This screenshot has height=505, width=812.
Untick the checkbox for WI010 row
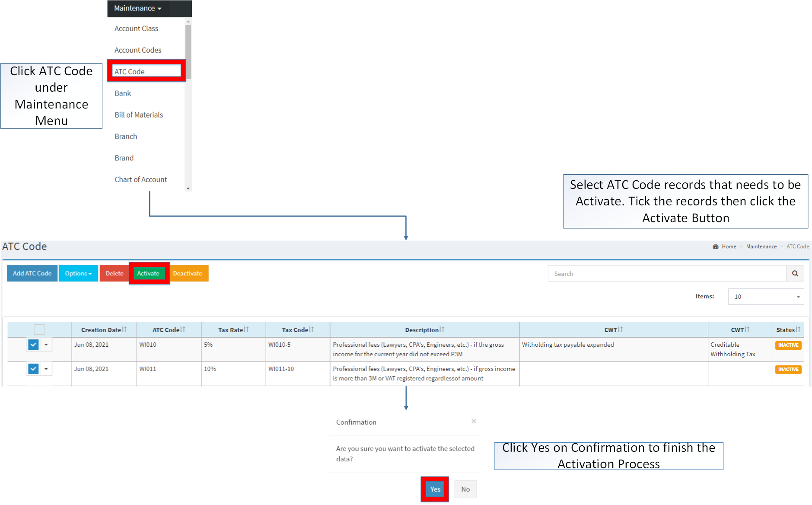pyautogui.click(x=33, y=345)
